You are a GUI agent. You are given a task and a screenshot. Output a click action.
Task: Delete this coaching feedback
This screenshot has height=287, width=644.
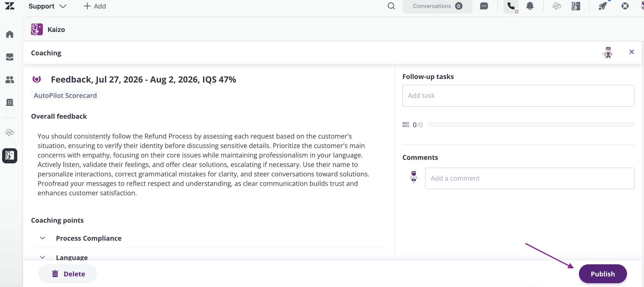68,274
